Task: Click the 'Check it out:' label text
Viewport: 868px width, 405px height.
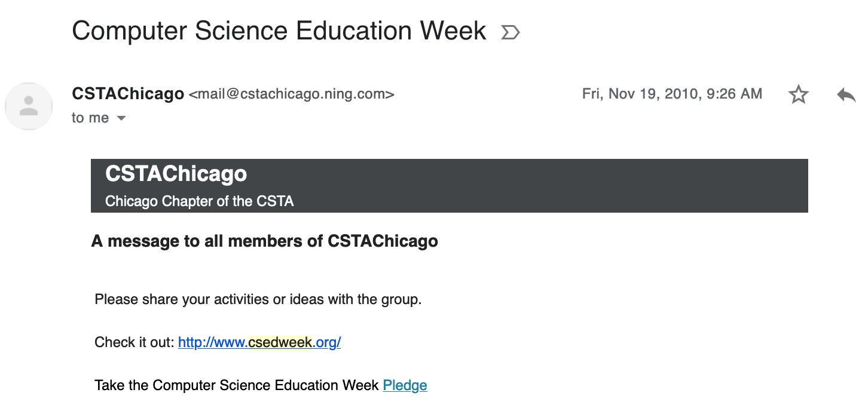Action: click(135, 342)
